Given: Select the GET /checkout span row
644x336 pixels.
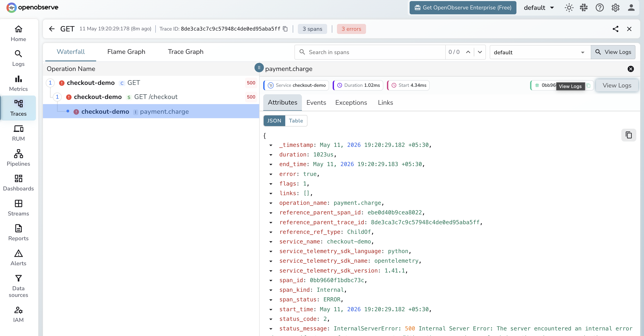Looking at the screenshot, I should (x=151, y=97).
